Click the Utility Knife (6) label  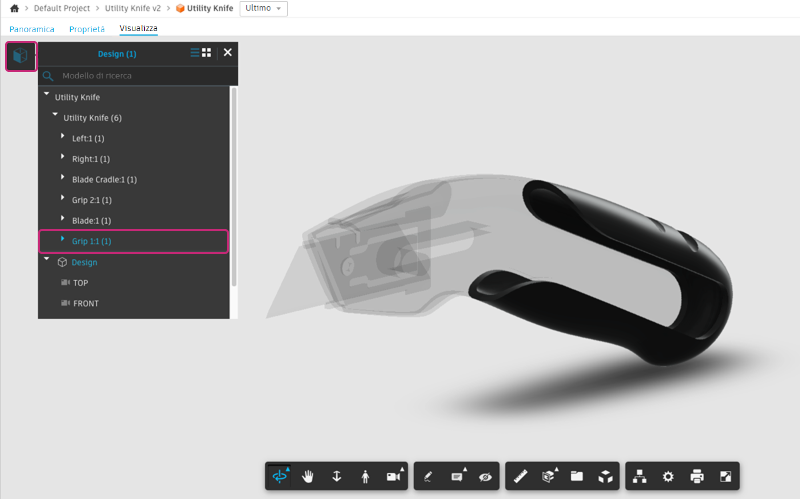coord(92,118)
